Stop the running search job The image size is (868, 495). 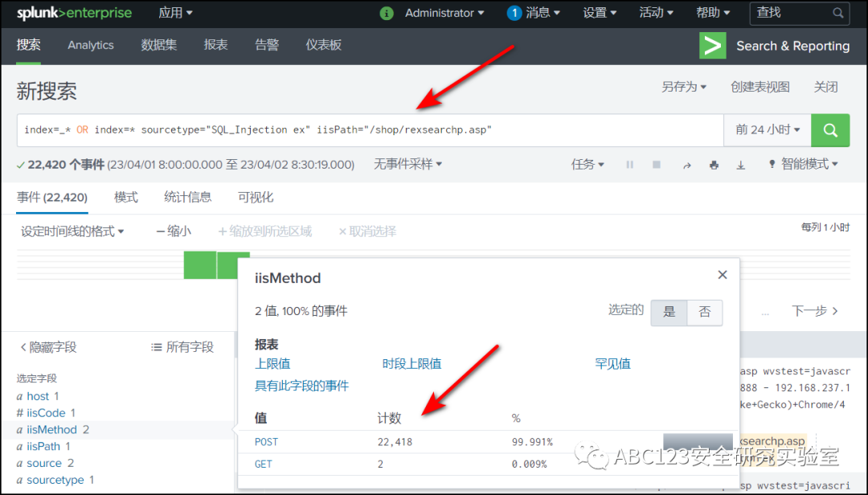pos(656,164)
